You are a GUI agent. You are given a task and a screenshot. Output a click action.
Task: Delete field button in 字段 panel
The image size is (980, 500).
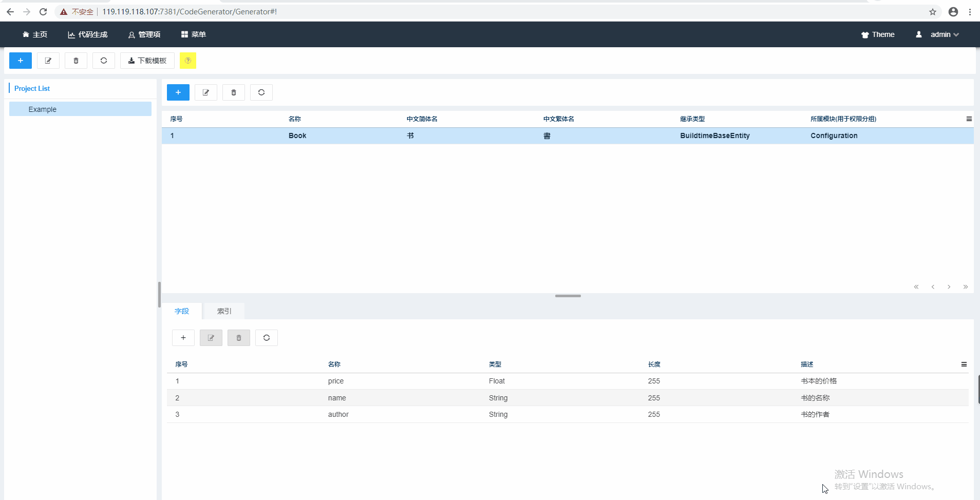(x=239, y=338)
